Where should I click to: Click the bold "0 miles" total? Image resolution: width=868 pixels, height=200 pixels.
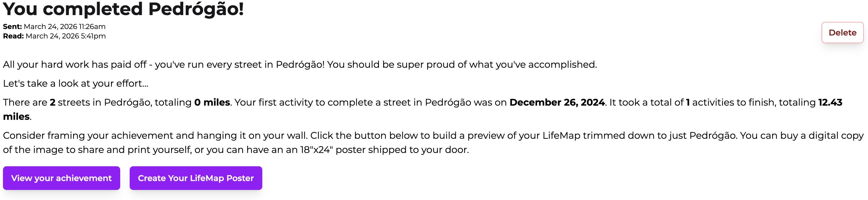pyautogui.click(x=212, y=102)
